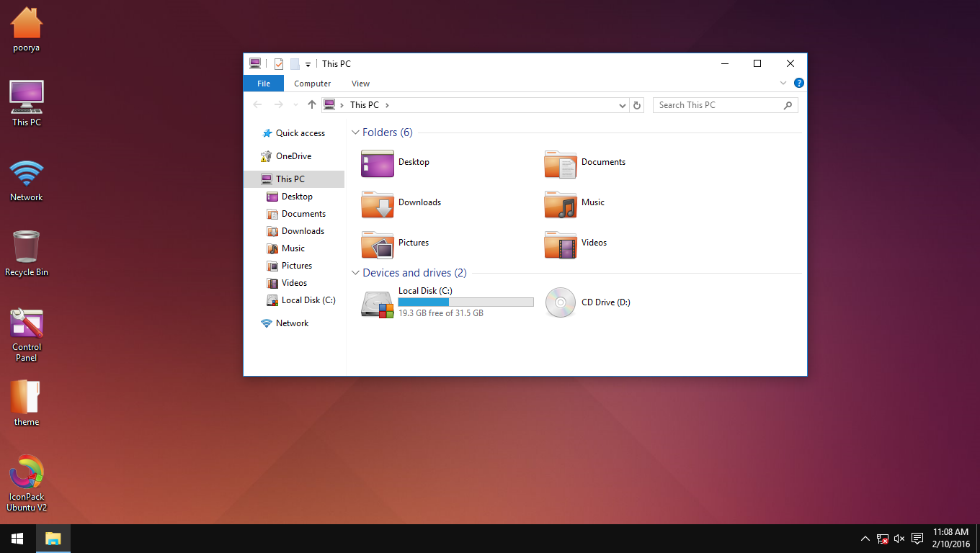Click the chevron before This PC in address bar
This screenshot has height=553, width=980.
coord(342,105)
